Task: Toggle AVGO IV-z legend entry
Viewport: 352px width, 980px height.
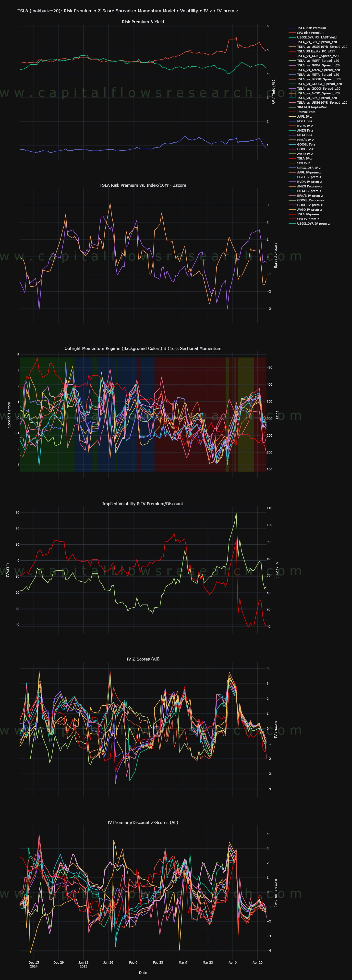Action: point(301,154)
